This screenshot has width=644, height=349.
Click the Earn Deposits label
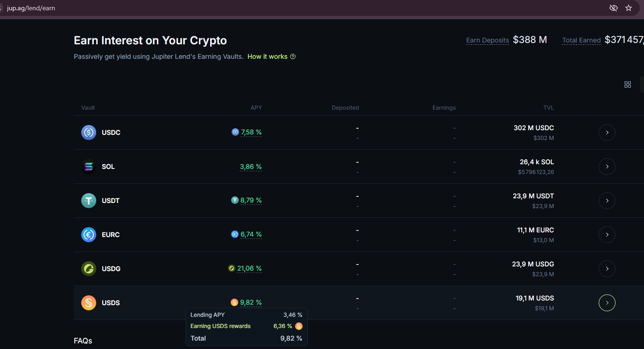click(488, 40)
